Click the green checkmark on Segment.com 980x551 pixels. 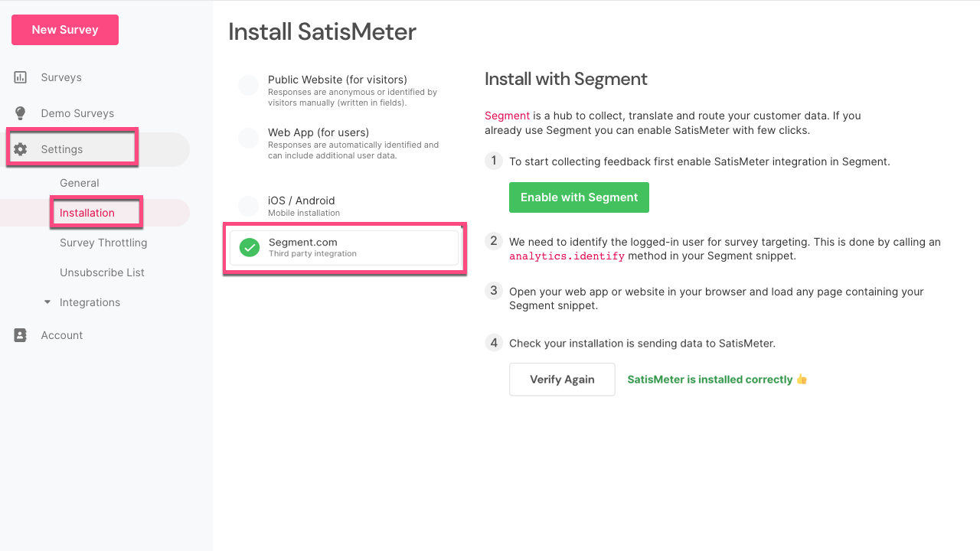249,247
